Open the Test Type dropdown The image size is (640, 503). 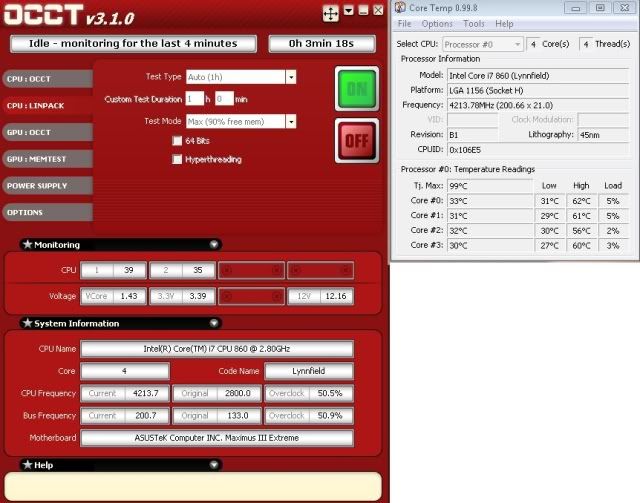click(290, 77)
